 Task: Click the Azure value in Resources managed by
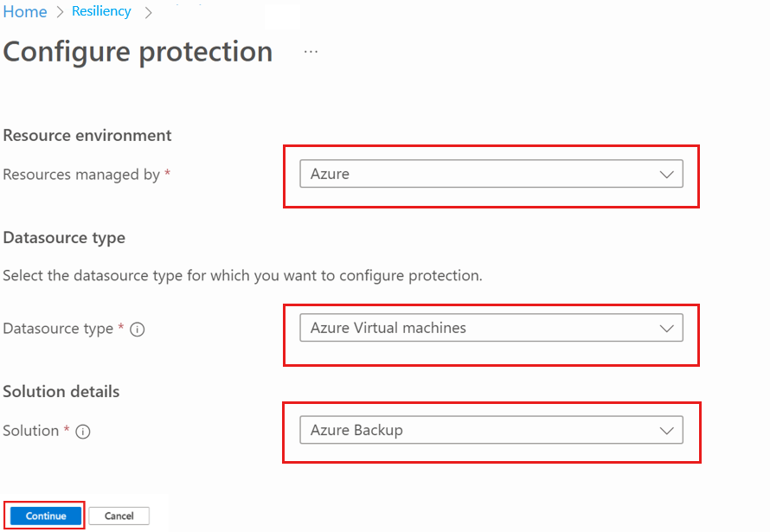[x=330, y=174]
